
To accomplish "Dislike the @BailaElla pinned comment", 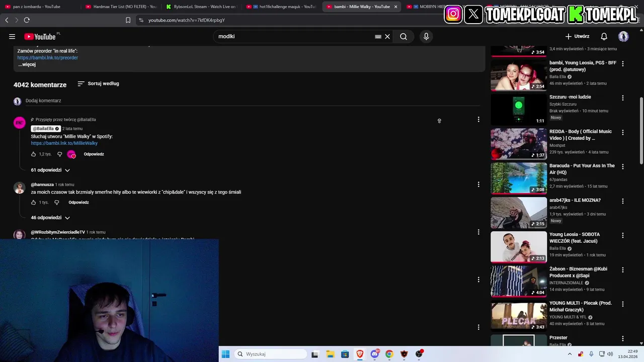I will tap(59, 154).
